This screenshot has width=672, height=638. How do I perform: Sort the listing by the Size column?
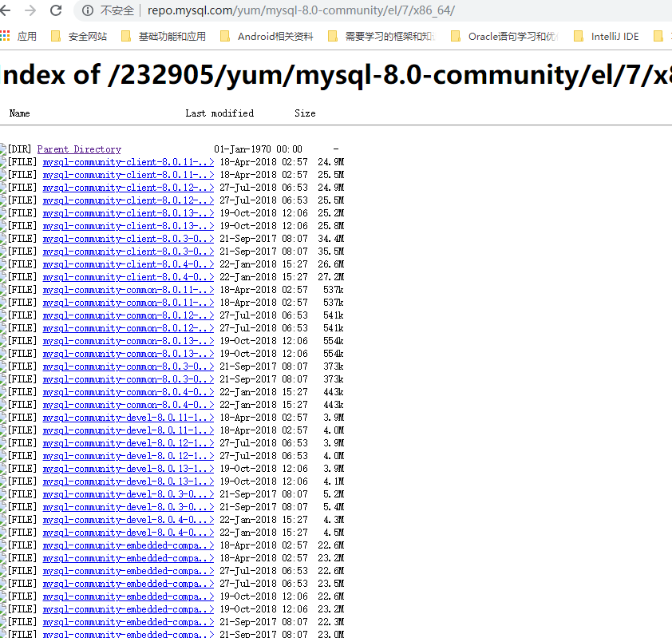(305, 113)
